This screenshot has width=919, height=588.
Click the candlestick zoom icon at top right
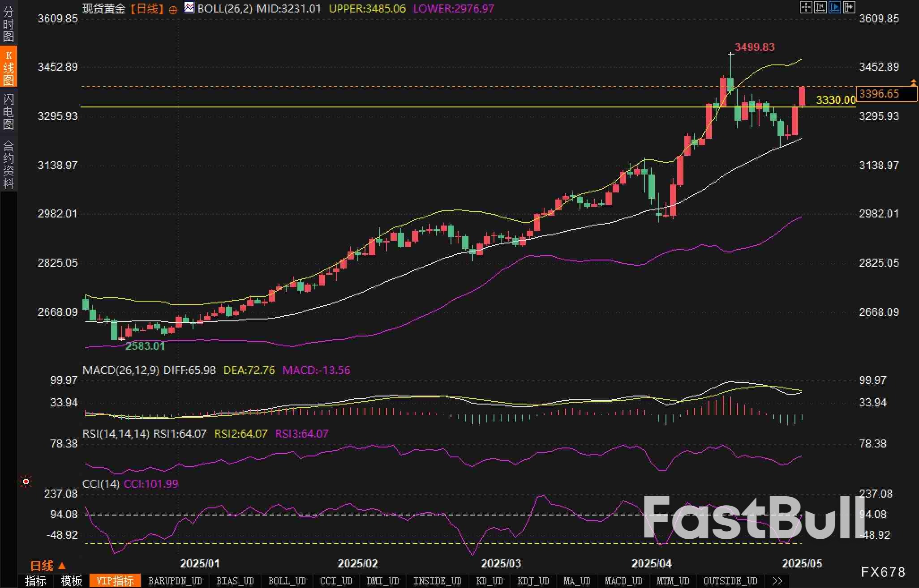849,7
